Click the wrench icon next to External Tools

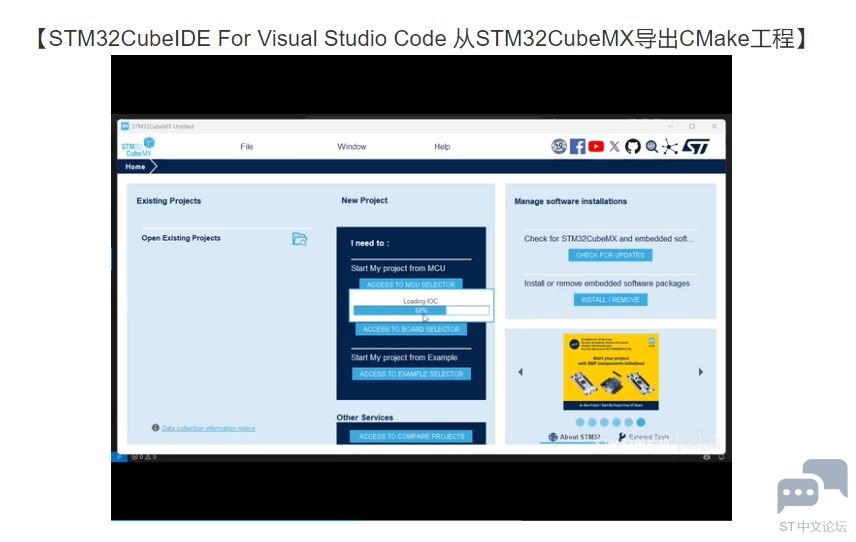[622, 437]
